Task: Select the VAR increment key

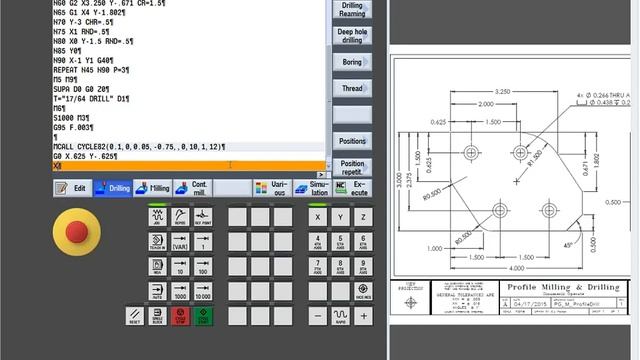Action: pos(180,242)
